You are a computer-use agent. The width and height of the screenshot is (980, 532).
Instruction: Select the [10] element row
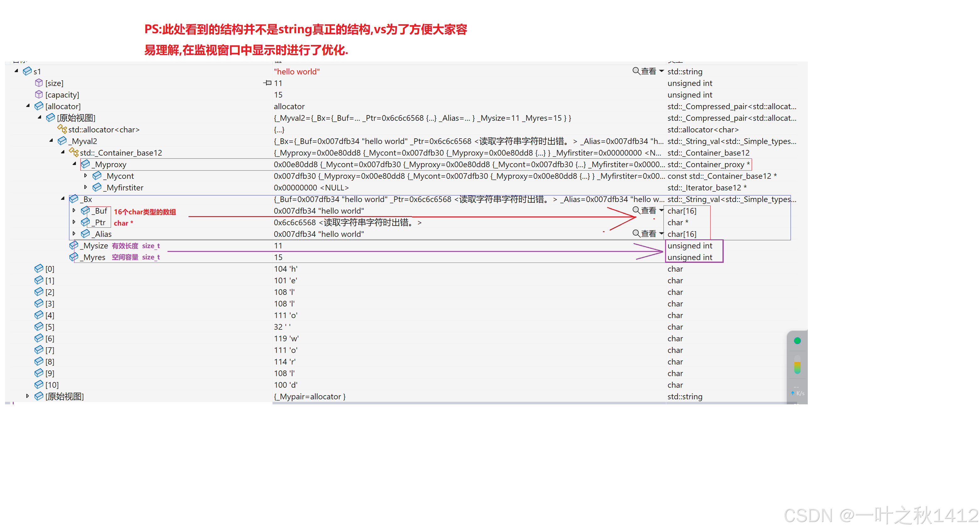pyautogui.click(x=52, y=385)
